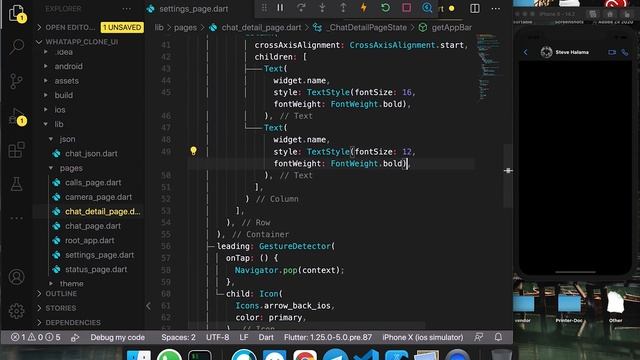Change line ending via LF status item

244,337
